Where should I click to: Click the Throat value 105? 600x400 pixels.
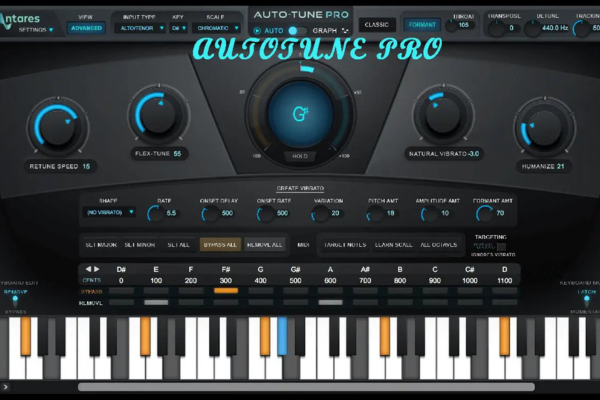pos(464,25)
